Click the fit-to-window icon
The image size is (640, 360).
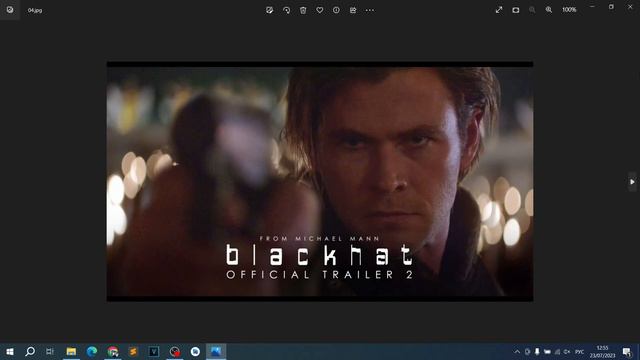(x=516, y=10)
